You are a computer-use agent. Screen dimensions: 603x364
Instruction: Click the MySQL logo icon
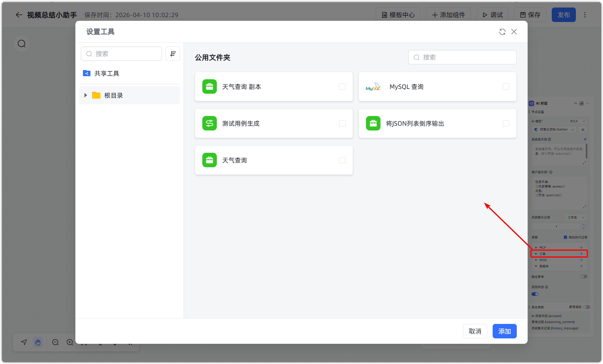(373, 86)
